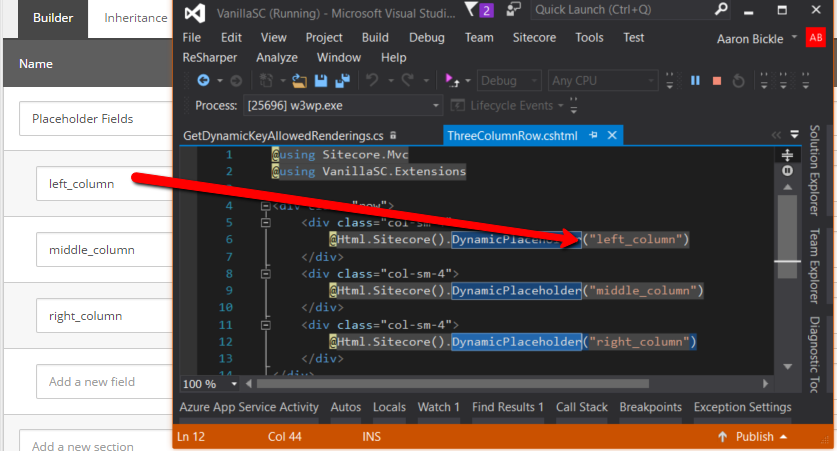Click the Restart debugging icon
The image size is (837, 451).
point(738,81)
